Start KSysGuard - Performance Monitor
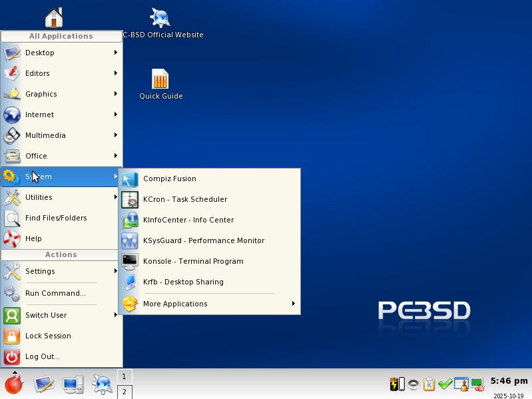532x399 pixels. [209, 241]
